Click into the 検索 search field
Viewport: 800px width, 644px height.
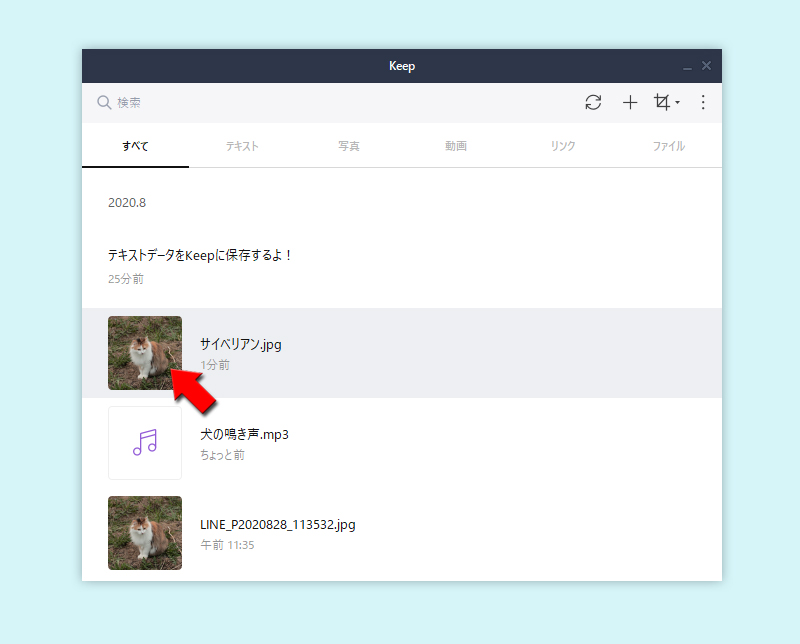point(200,102)
